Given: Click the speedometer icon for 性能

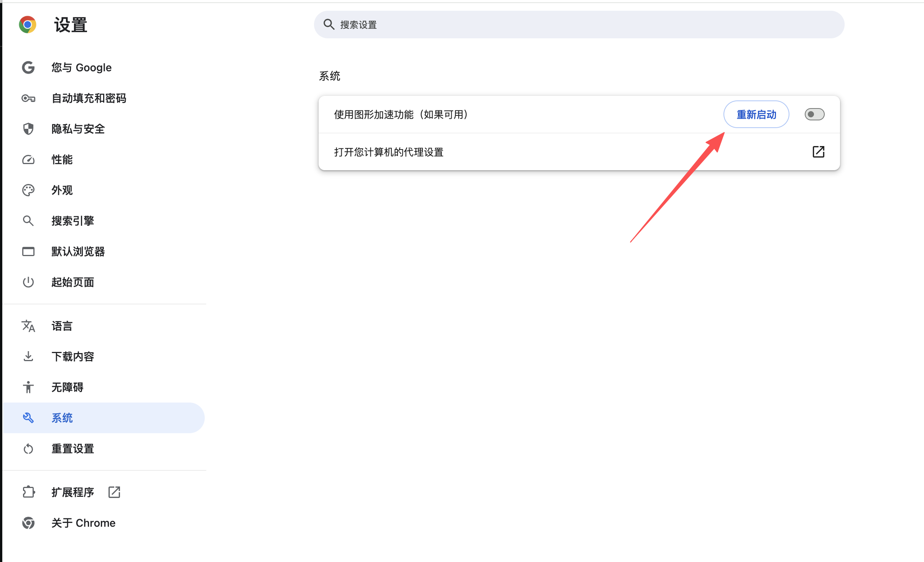Looking at the screenshot, I should click(28, 159).
